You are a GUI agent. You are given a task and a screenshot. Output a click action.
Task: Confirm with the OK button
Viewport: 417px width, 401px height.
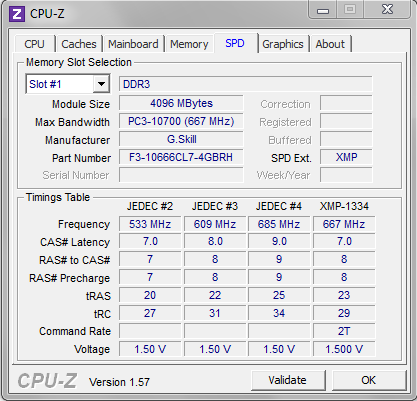pos(368,380)
